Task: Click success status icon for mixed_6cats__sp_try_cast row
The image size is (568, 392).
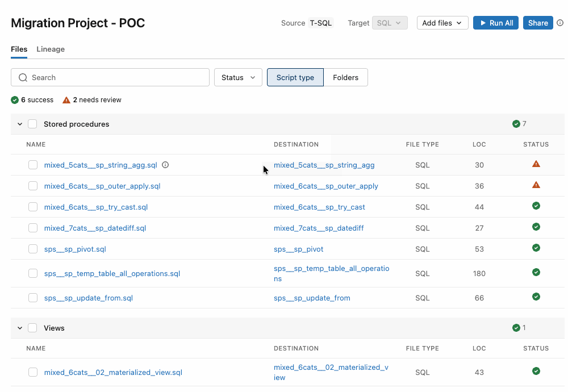Action: pyautogui.click(x=536, y=206)
